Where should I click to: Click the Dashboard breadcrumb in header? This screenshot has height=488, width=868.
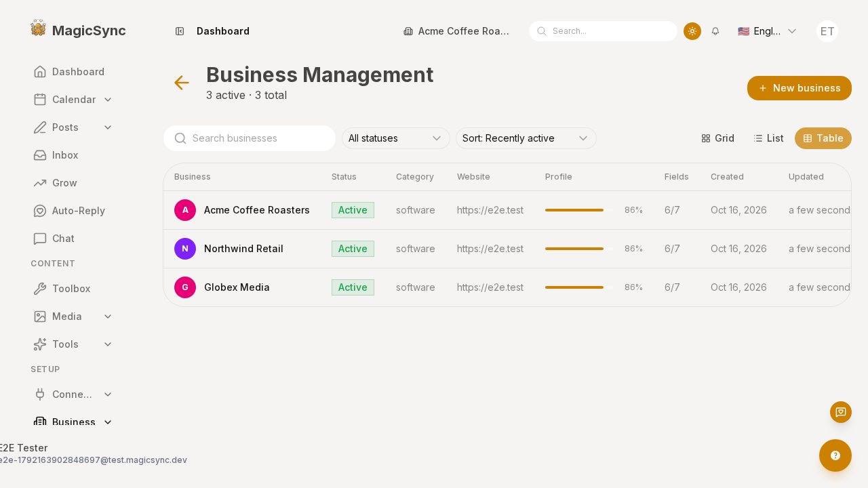tap(223, 31)
